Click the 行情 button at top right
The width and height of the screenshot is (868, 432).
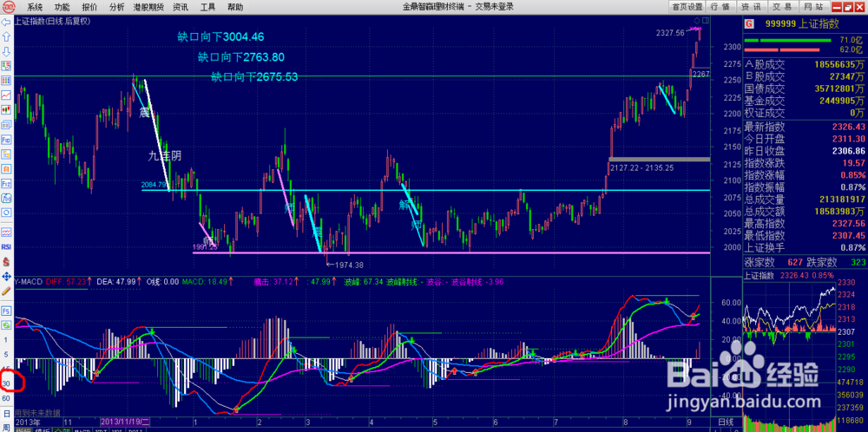720,7
